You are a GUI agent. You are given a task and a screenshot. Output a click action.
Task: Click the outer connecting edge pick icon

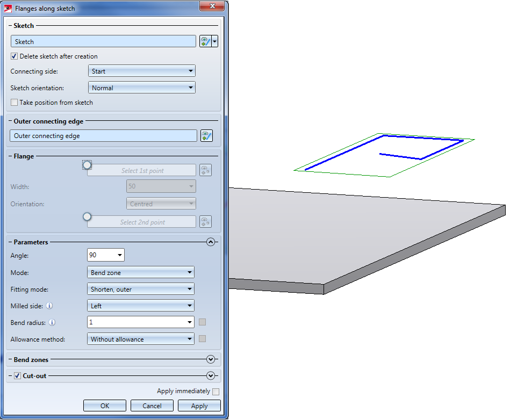[206, 136]
